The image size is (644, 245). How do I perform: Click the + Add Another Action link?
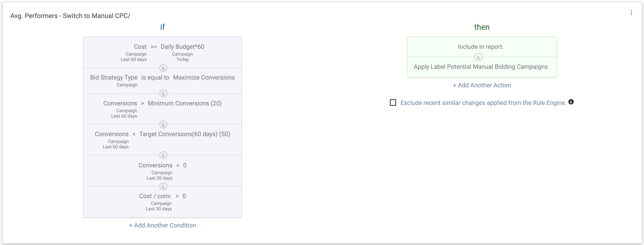(x=482, y=85)
